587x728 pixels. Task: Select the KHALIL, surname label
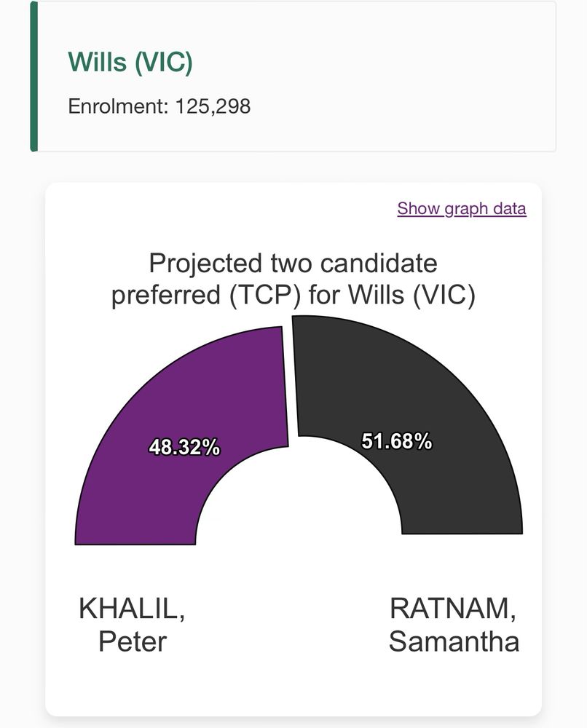click(132, 608)
